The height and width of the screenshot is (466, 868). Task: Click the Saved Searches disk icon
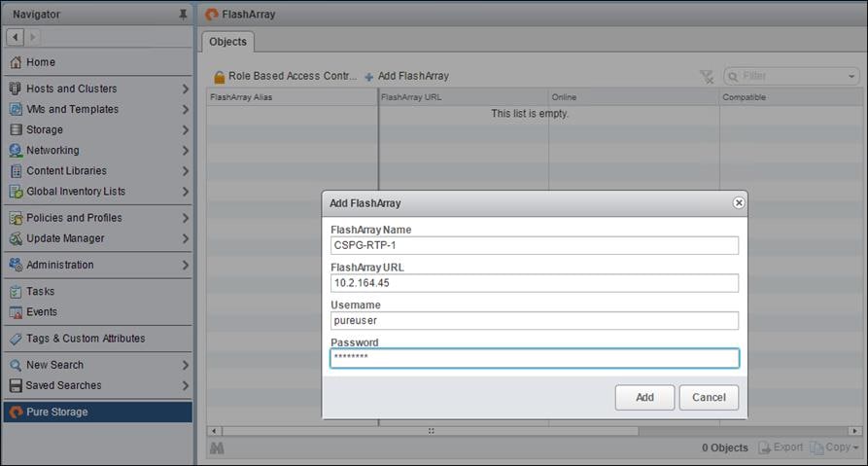[x=17, y=385]
